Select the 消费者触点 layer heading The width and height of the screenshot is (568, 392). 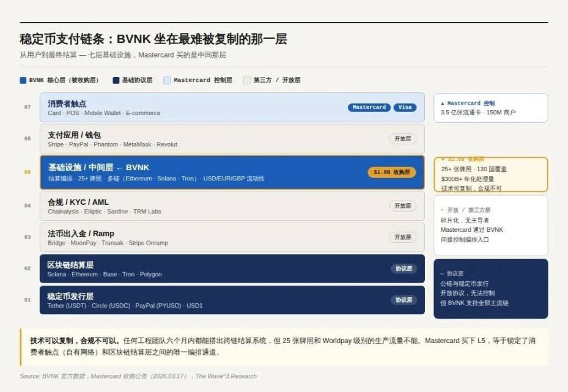(x=67, y=104)
